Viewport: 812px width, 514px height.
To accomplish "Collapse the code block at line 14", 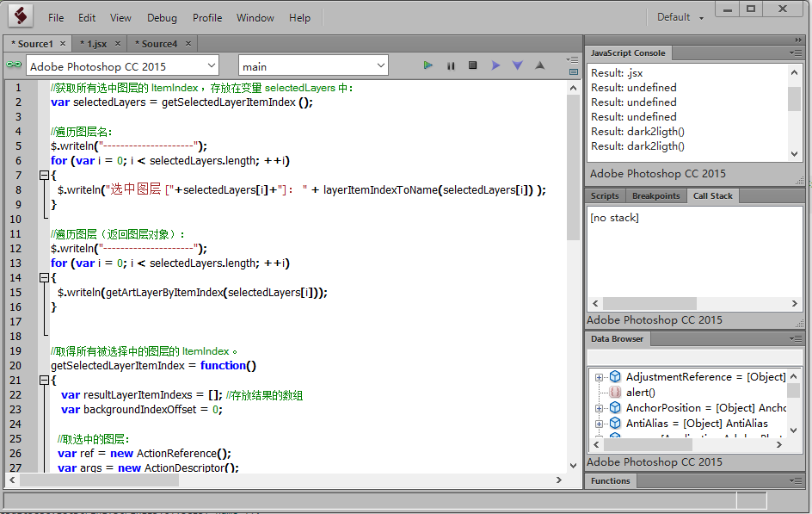I will 44,278.
